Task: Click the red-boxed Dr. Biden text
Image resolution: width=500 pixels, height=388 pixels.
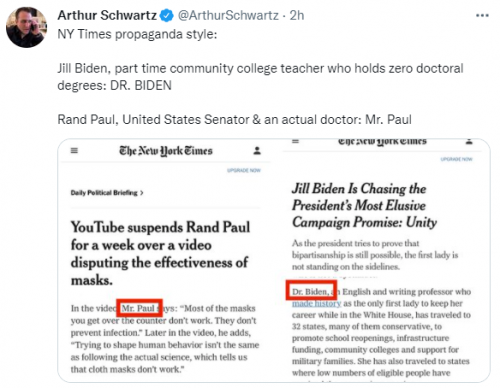Action: (311, 291)
